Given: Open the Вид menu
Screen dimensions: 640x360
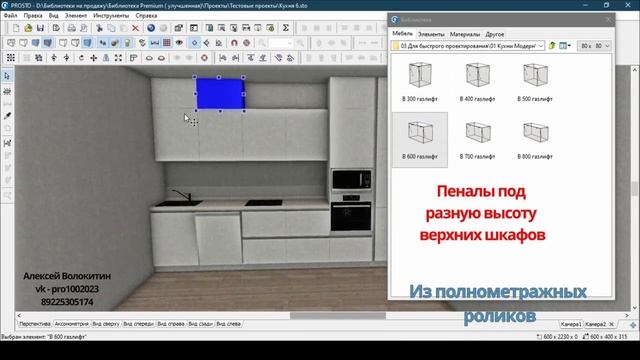Looking at the screenshot, I should pyautogui.click(x=53, y=16).
